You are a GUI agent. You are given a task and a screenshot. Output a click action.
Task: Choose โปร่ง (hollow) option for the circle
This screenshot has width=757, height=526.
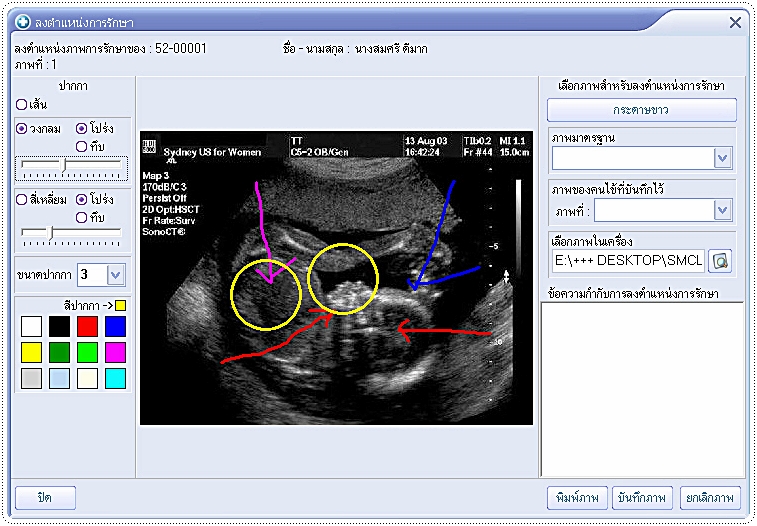click(82, 129)
